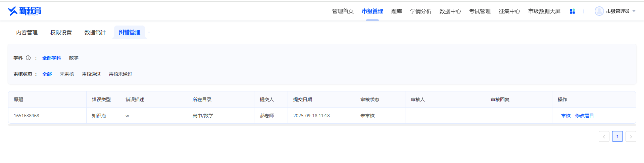
Task: Switch to the 数据统计 tab
Action: (x=95, y=32)
